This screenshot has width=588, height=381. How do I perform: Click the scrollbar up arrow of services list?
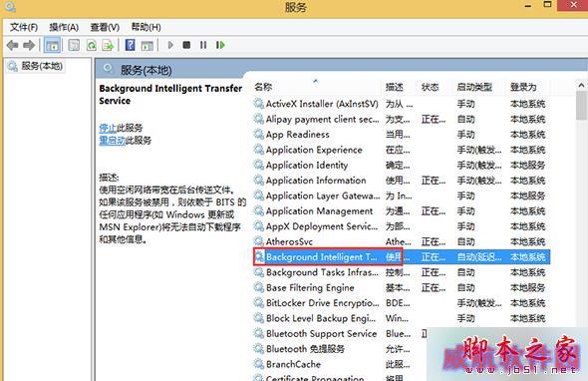point(582,85)
